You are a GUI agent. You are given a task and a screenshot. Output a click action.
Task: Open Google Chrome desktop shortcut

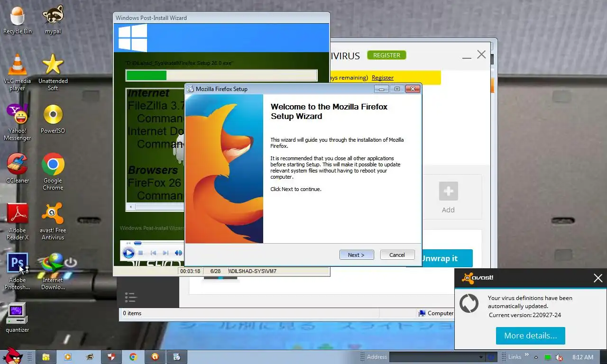(x=53, y=172)
